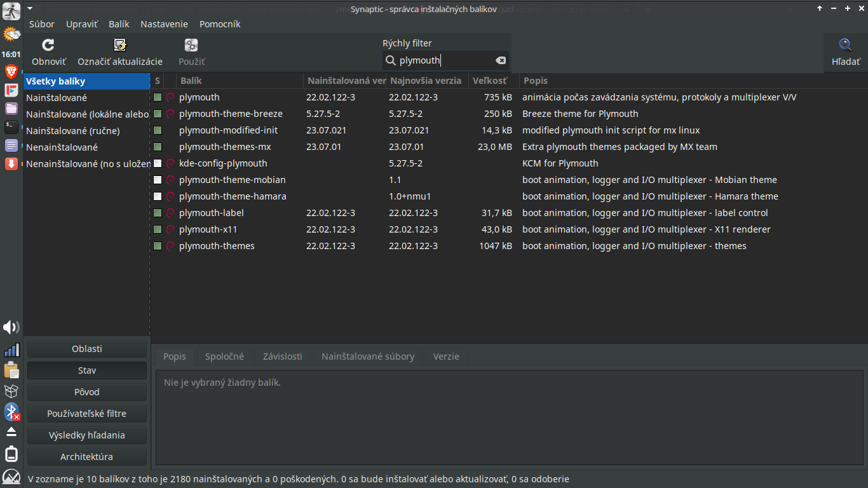The image size is (868, 488).
Task: Click the 'Breeze theme for Plymouth' description
Action: click(580, 114)
